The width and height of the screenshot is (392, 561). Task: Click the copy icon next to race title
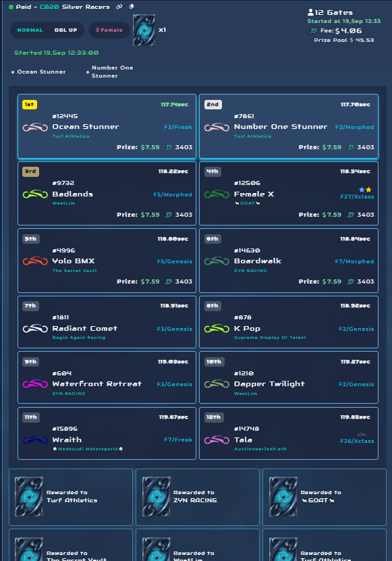(132, 7)
